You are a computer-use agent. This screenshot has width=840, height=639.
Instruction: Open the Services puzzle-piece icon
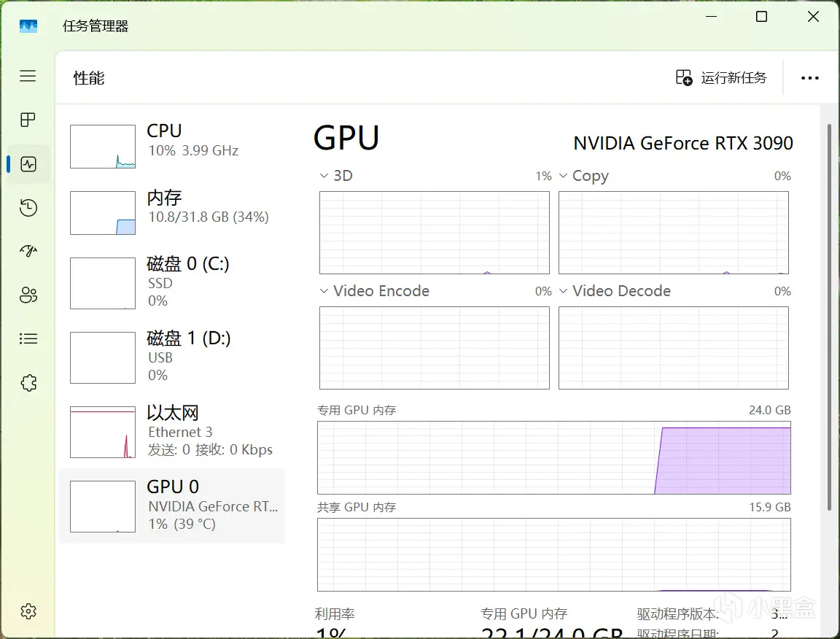click(28, 383)
